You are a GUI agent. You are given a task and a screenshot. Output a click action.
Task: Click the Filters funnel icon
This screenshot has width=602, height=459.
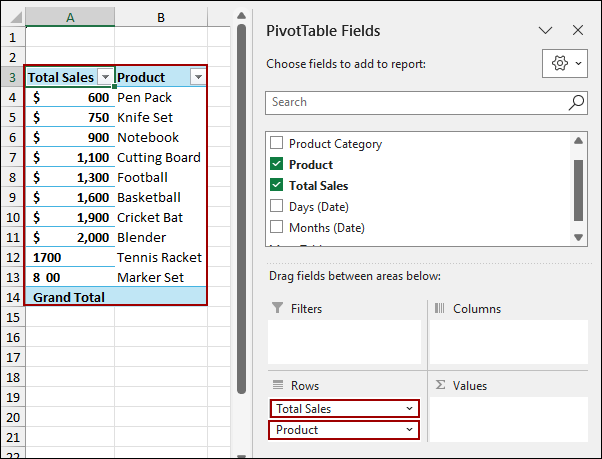[277, 308]
